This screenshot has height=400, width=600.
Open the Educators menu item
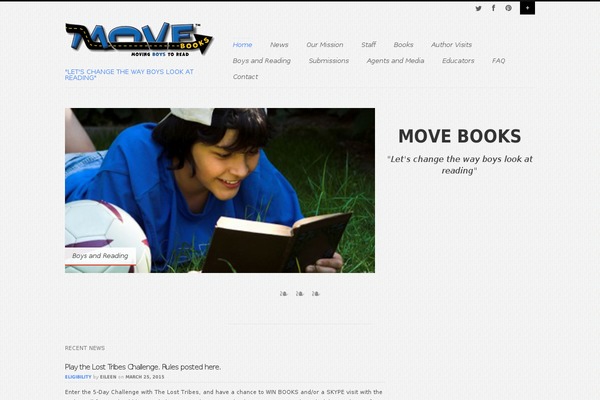pos(458,60)
